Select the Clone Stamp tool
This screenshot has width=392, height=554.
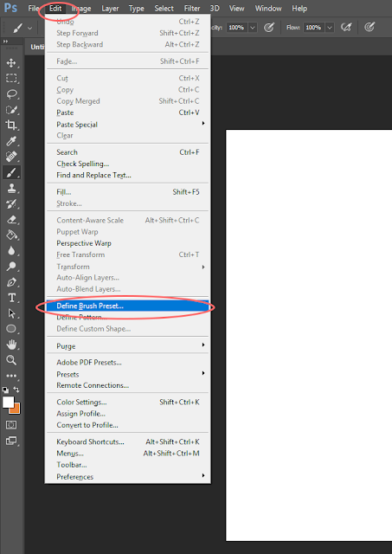click(x=11, y=188)
